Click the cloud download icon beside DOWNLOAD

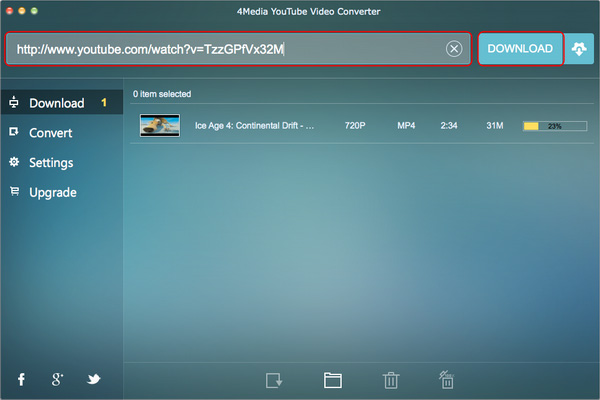pos(580,49)
